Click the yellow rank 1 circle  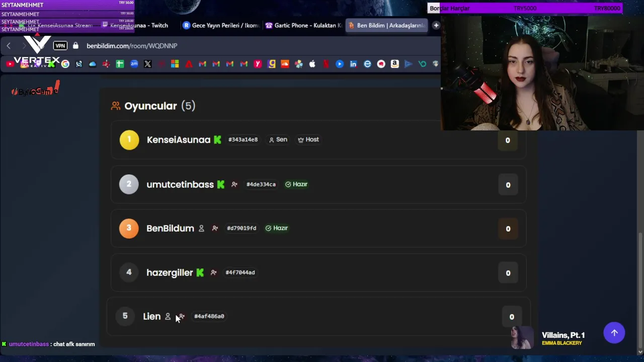[x=129, y=140]
